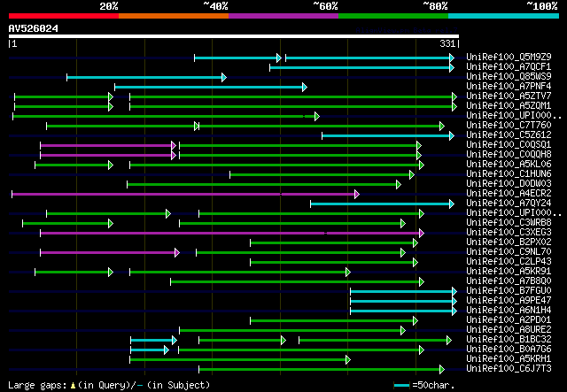Select the UniRef100_A5ZQM1 label
Screen dimensions: 567x392
pos(509,106)
